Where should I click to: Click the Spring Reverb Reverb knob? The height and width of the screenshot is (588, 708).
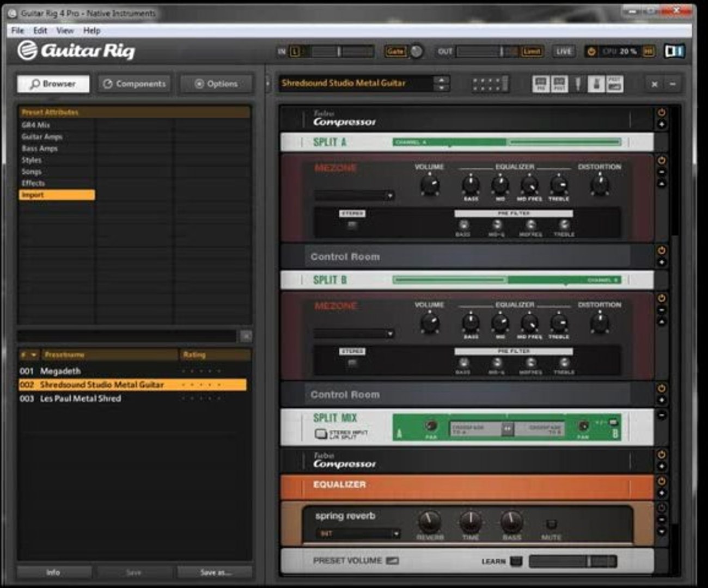[429, 522]
